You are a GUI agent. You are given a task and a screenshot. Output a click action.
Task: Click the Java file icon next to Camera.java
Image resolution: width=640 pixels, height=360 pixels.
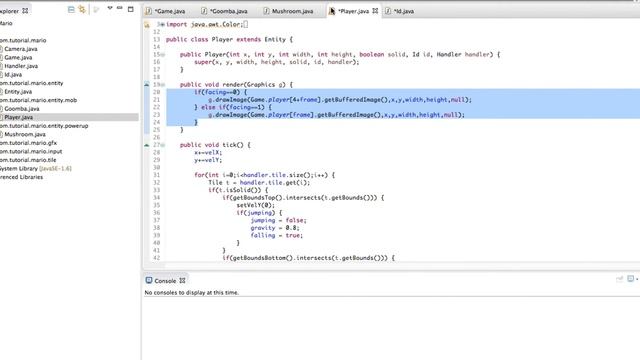1,49
